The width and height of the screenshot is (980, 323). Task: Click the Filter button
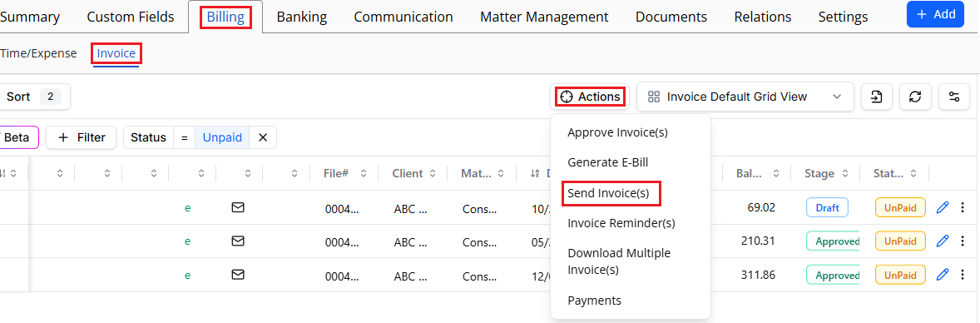tap(82, 137)
